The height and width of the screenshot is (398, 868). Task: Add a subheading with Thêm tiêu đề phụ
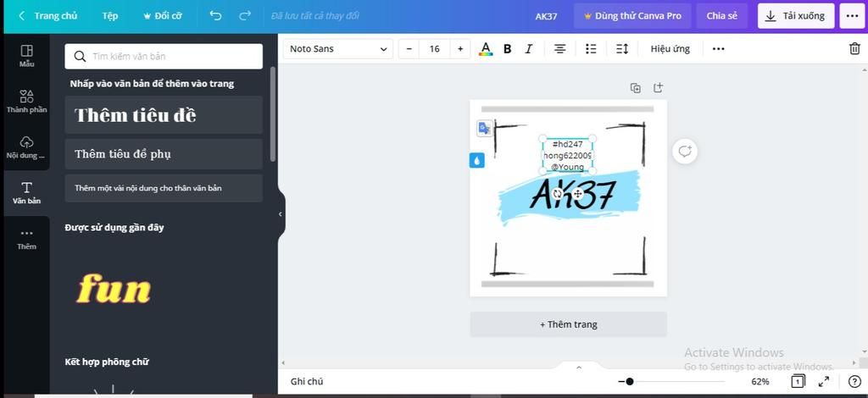(x=164, y=153)
